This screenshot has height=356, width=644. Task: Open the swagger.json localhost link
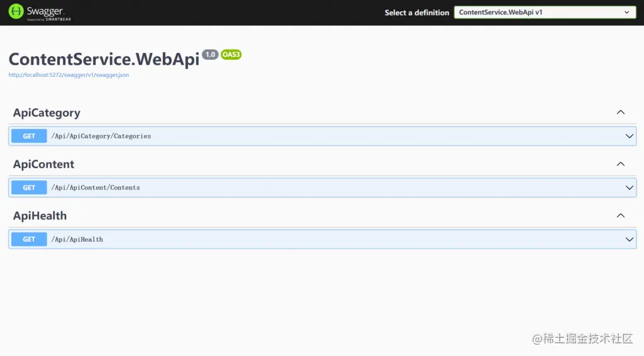69,75
